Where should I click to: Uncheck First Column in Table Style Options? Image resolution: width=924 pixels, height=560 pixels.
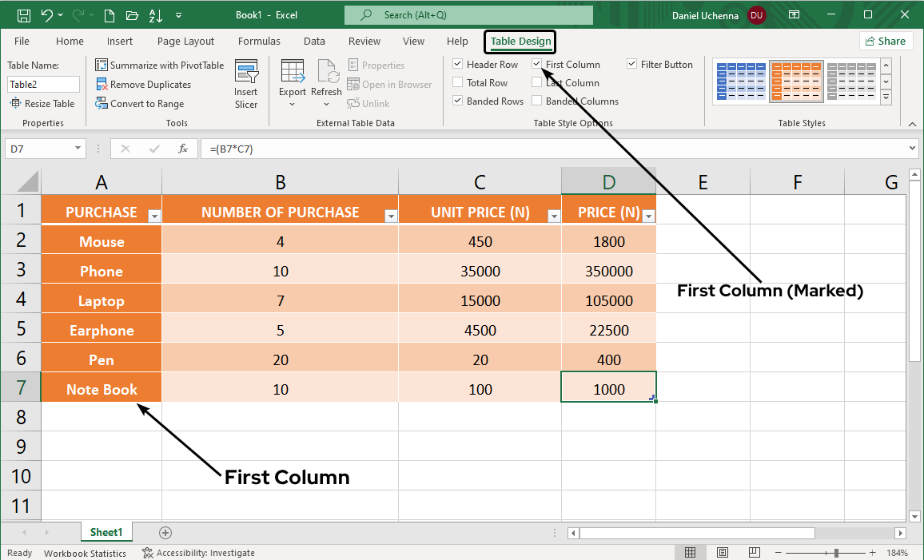pos(536,64)
